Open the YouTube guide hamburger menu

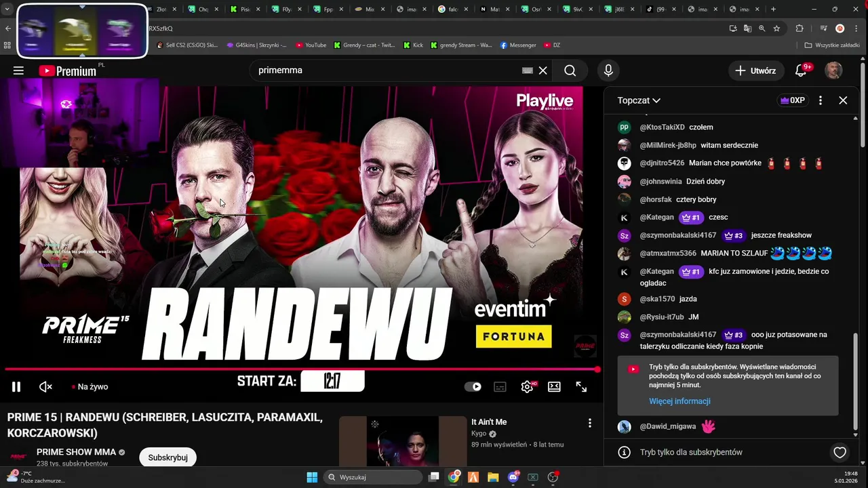click(18, 70)
